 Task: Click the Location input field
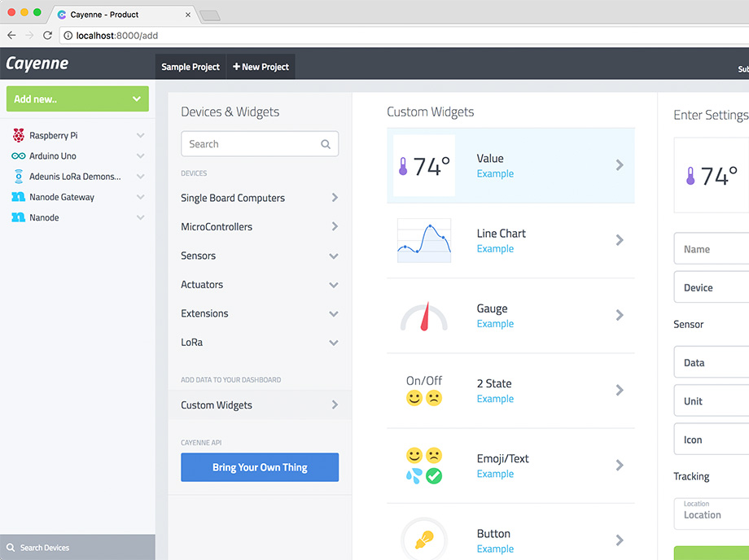coord(712,514)
